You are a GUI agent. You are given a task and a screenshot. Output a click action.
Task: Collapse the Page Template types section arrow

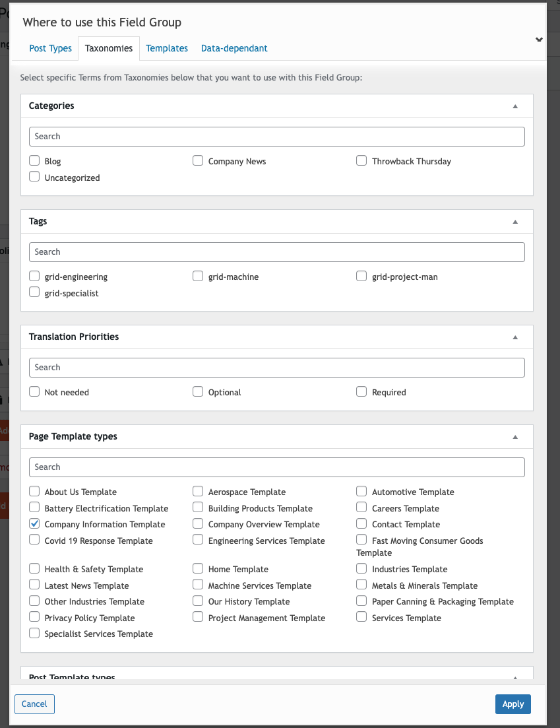coord(515,438)
